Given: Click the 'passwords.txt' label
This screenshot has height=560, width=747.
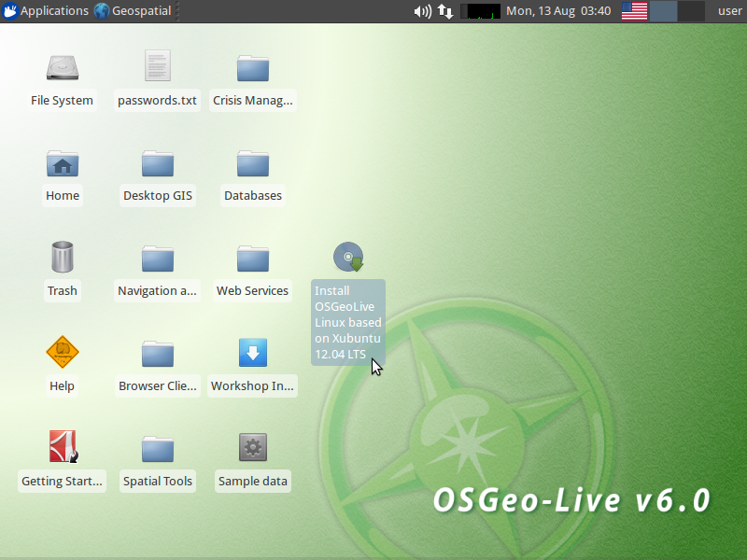Looking at the screenshot, I should [x=157, y=101].
